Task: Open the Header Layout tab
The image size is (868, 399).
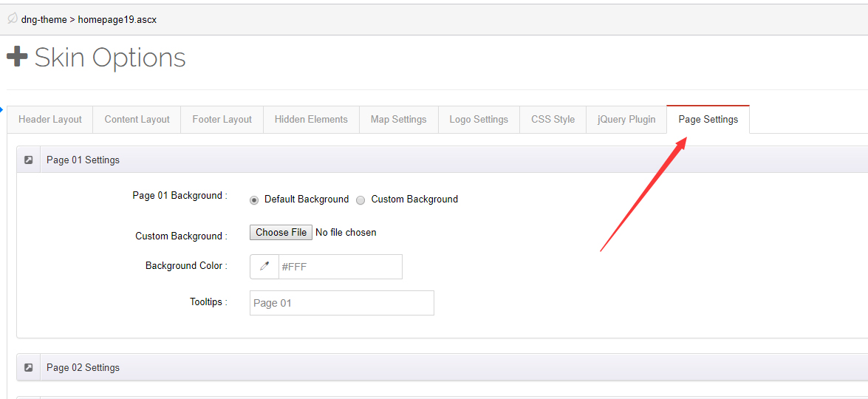Action: click(50, 120)
